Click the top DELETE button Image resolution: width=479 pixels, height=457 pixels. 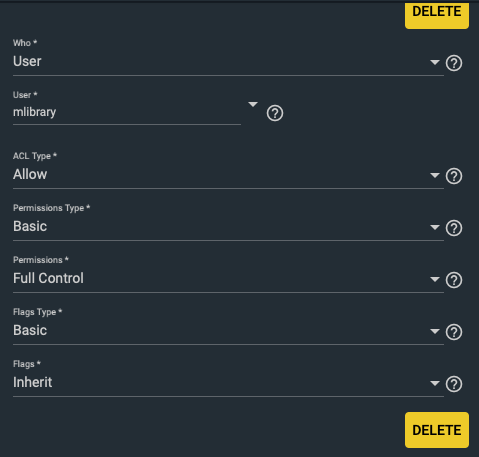click(437, 16)
